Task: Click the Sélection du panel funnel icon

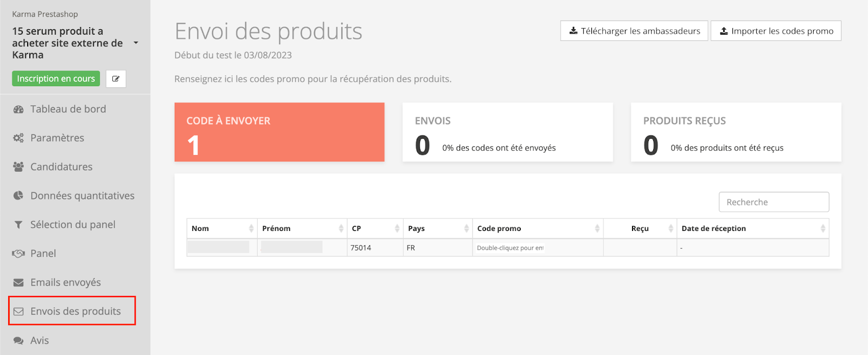Action: (18, 225)
